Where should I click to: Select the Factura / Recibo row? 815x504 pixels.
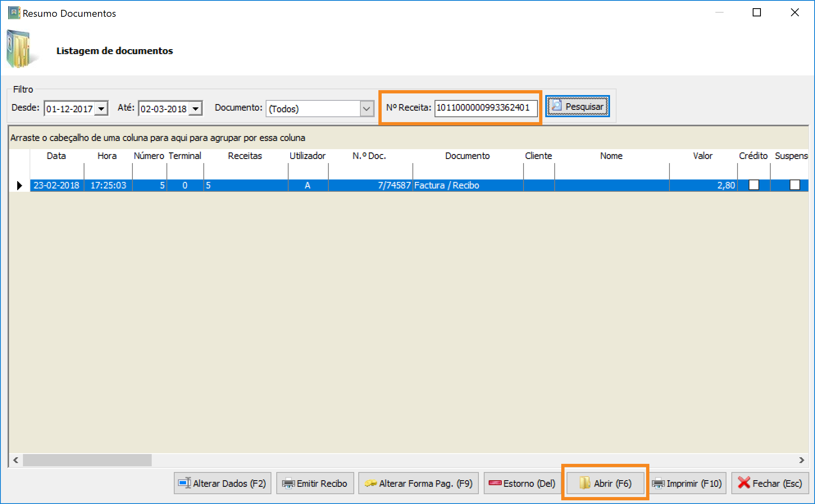446,185
